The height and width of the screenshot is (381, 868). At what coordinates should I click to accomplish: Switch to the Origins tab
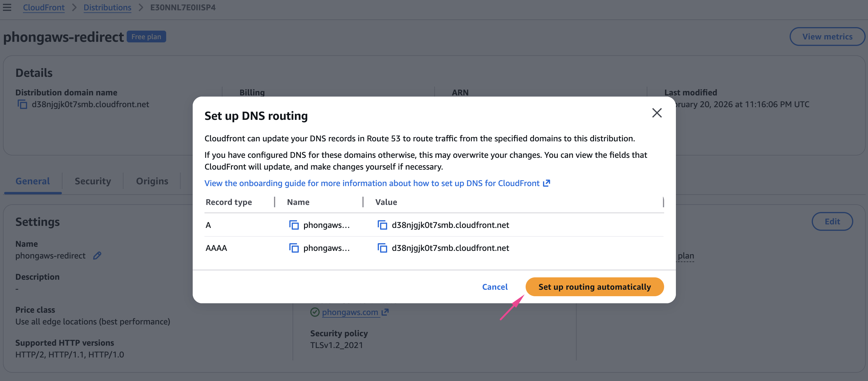click(x=152, y=181)
